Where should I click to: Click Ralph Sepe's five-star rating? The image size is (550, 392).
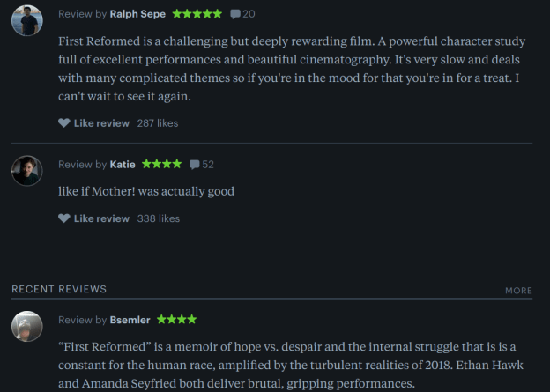coord(197,14)
